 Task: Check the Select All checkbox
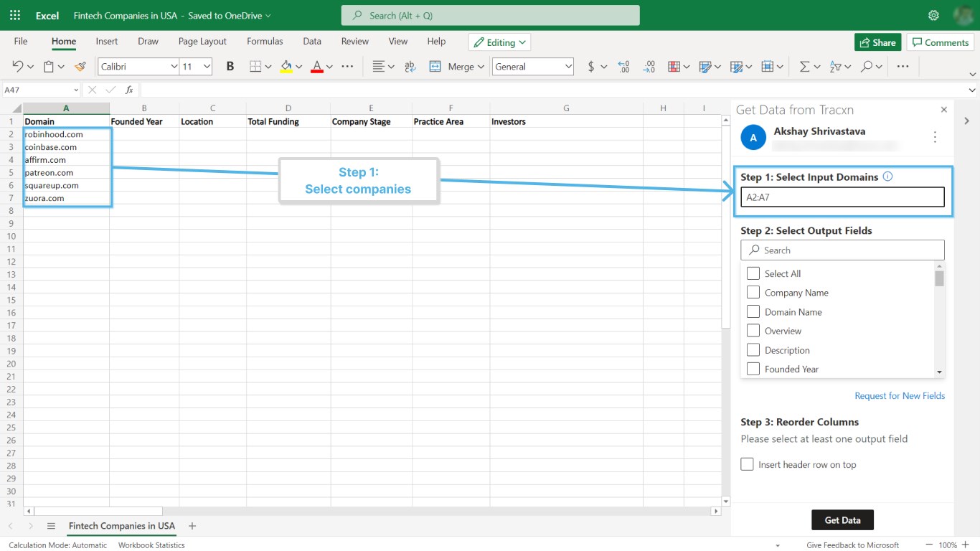click(753, 273)
